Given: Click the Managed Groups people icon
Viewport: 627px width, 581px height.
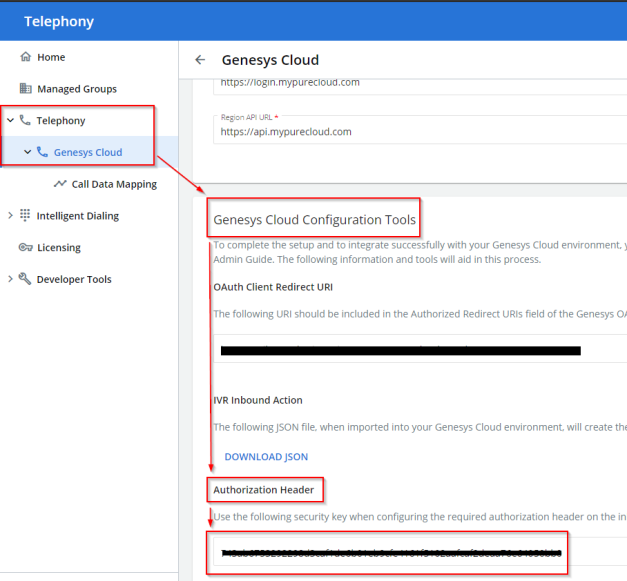Looking at the screenshot, I should [25, 89].
